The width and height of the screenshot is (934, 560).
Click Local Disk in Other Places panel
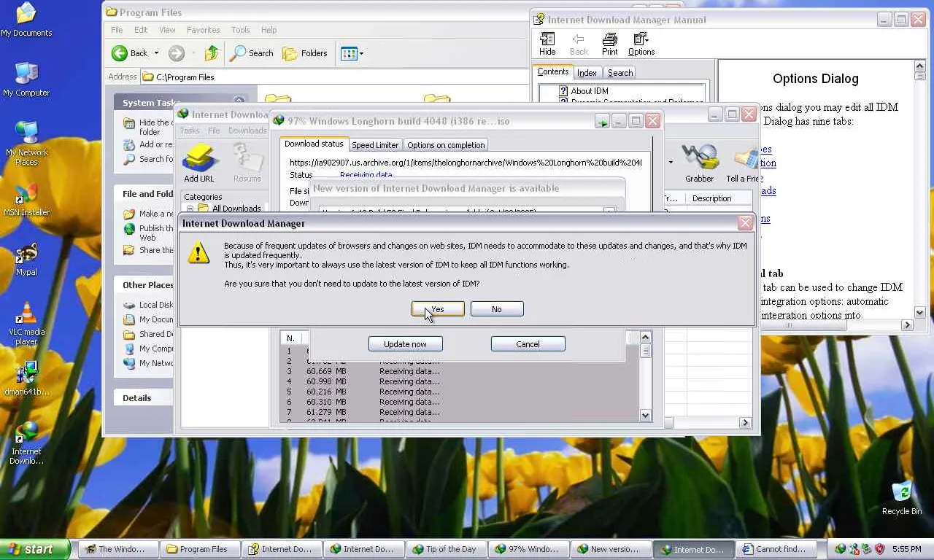coord(149,305)
